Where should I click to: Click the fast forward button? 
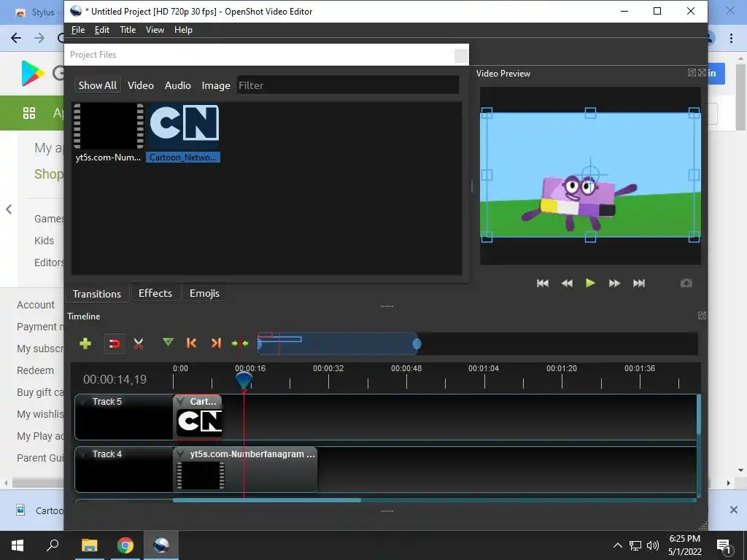pos(614,284)
